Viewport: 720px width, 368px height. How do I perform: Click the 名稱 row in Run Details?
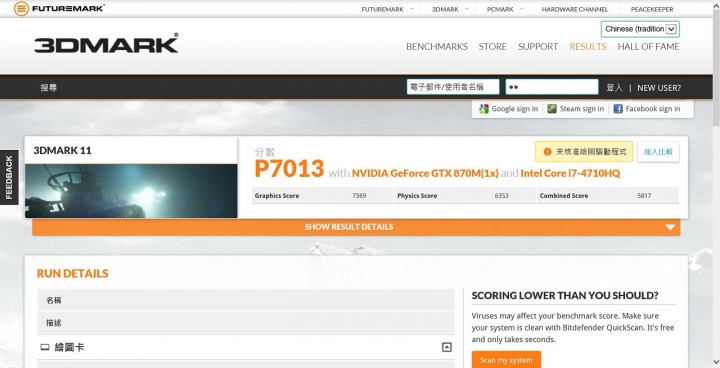tap(246, 300)
